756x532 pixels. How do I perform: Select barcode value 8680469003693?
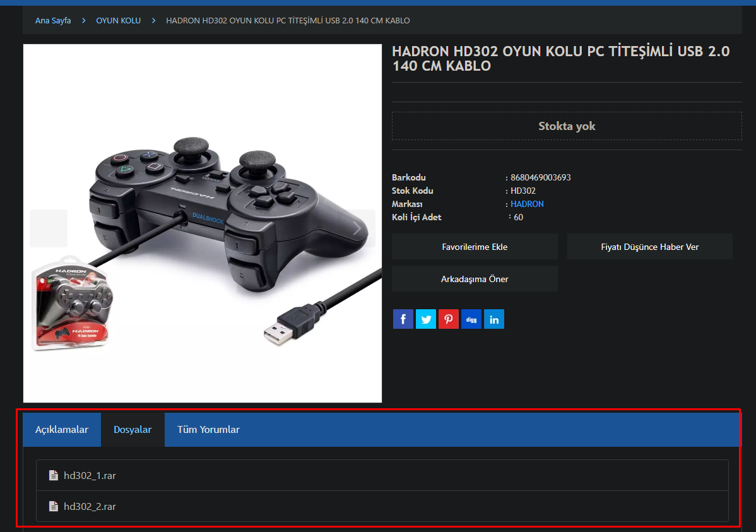[540, 177]
